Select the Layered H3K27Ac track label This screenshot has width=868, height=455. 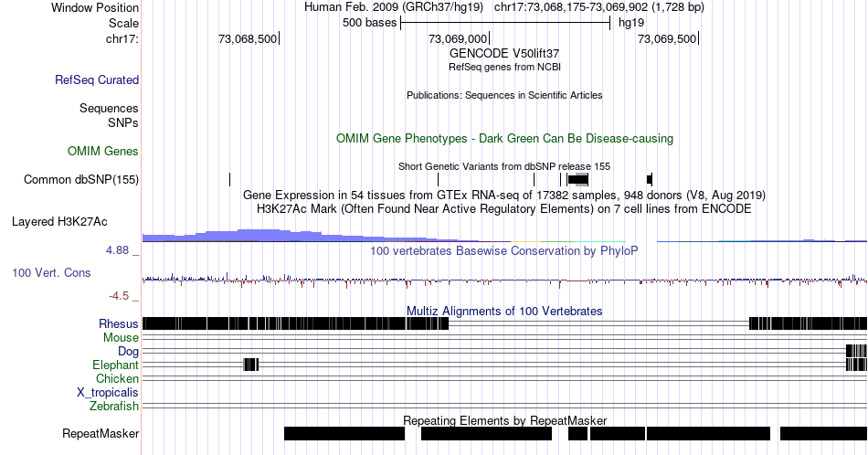[59, 221]
